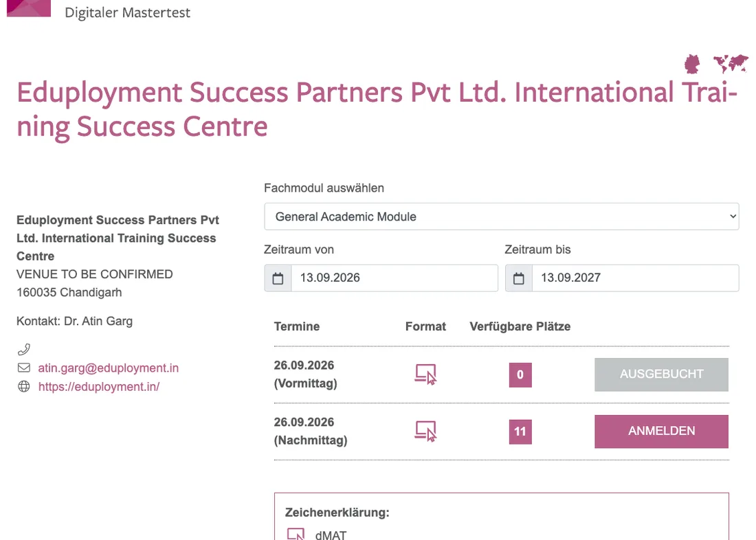Click the AUSGEBUCHT button for Vormittag
This screenshot has width=756, height=540.
click(x=661, y=374)
